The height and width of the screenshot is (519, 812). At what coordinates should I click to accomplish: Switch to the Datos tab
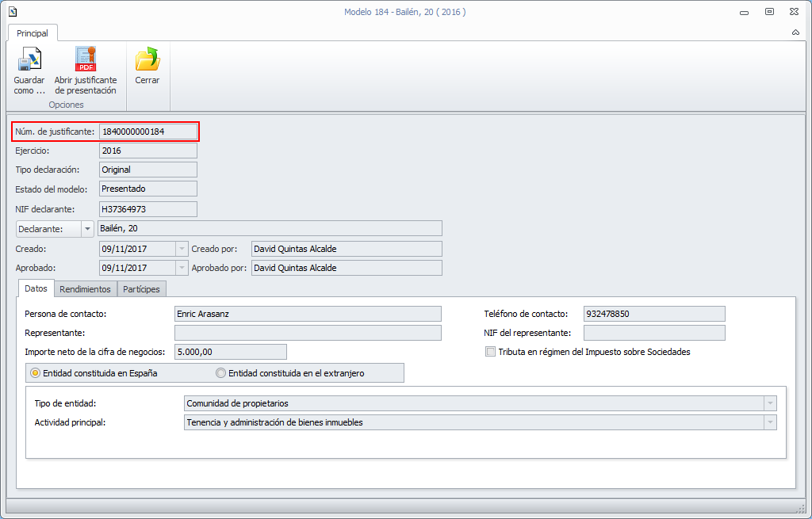pos(36,288)
